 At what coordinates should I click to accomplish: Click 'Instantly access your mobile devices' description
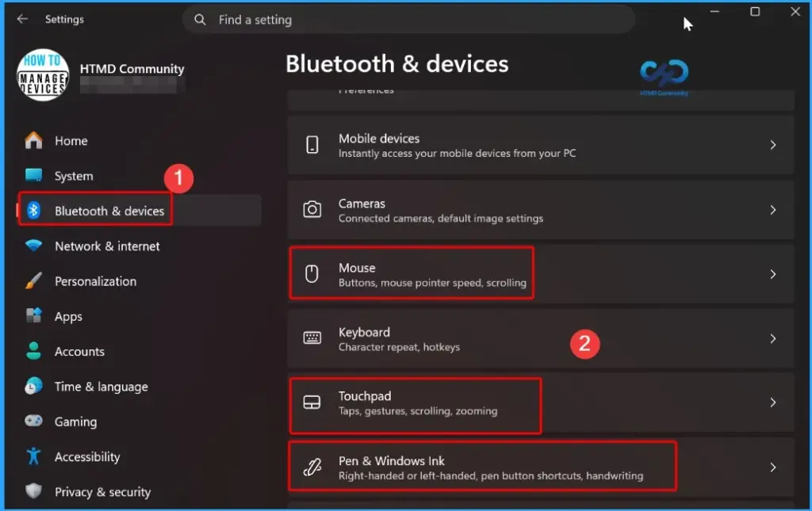click(457, 154)
